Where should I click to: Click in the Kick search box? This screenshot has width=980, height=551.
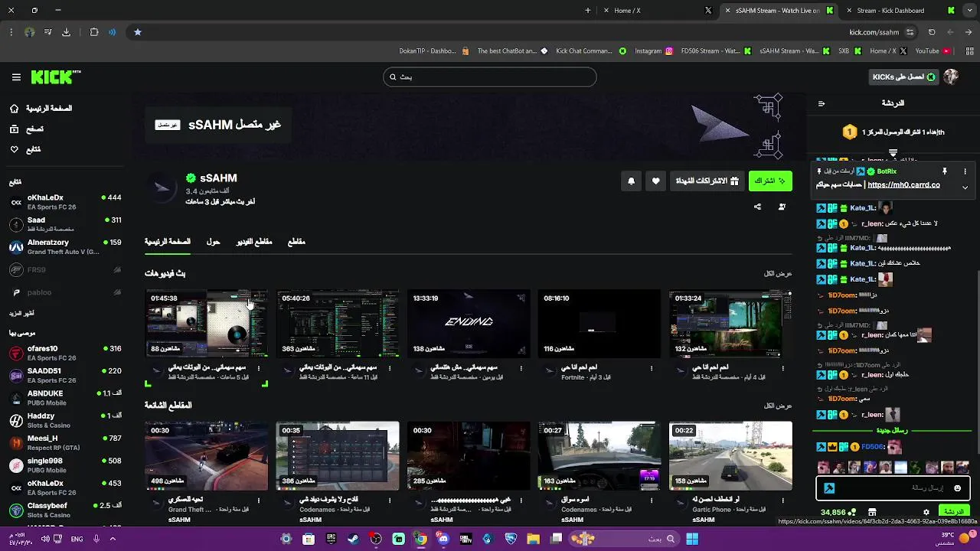tap(490, 77)
